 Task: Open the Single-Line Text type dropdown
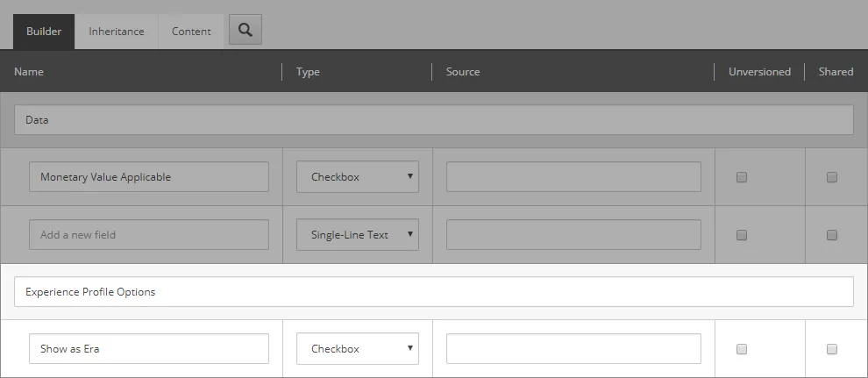[358, 235]
